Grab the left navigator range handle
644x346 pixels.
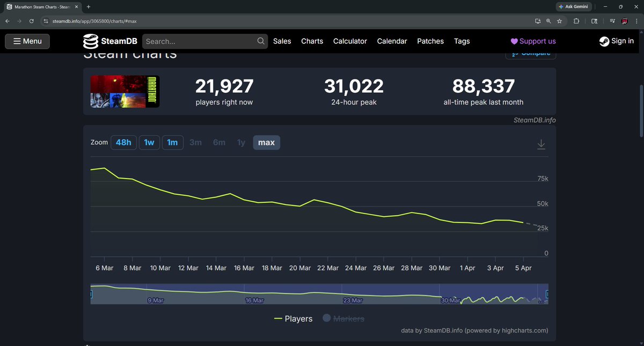(91, 294)
